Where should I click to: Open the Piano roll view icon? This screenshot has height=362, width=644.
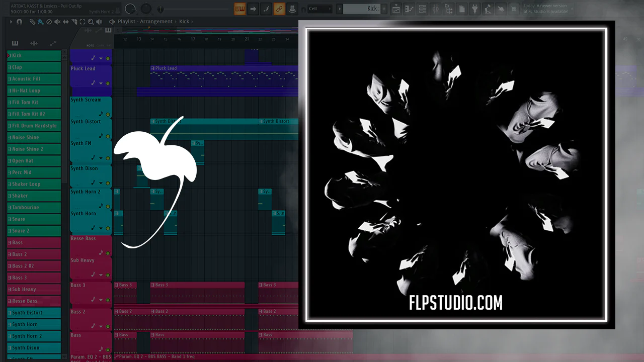(x=410, y=9)
